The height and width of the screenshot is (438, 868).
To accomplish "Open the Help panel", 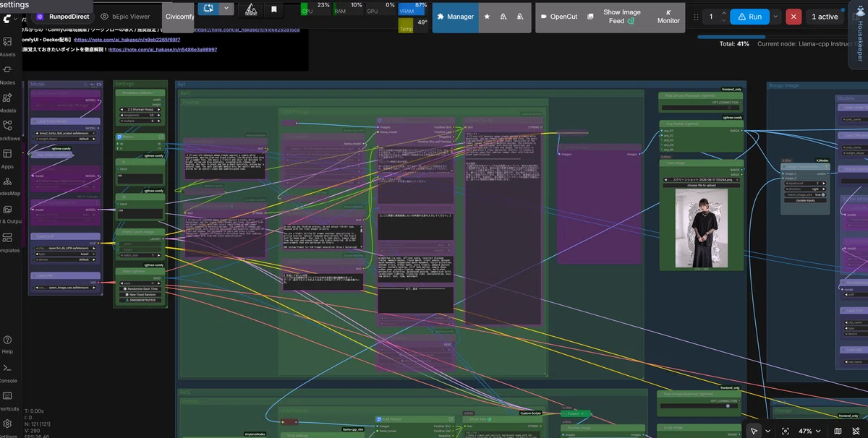I will click(7, 344).
